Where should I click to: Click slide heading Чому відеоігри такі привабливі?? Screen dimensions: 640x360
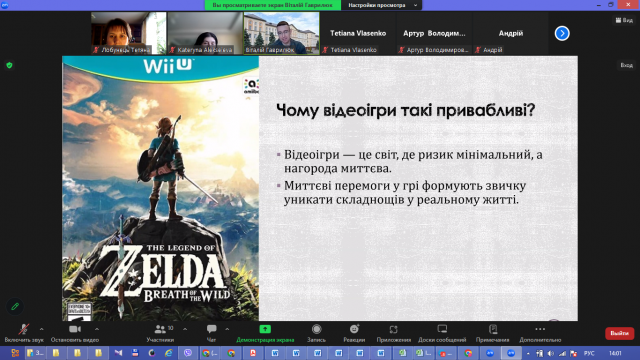point(405,110)
